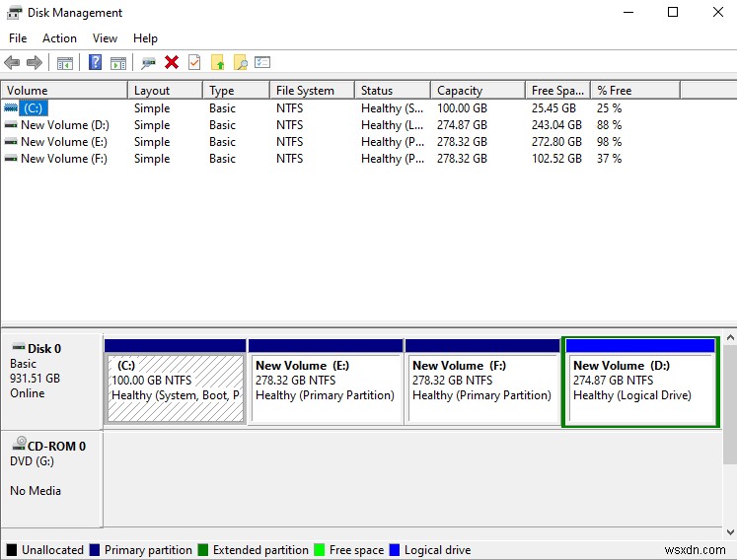Click the drive icon of New Volume (E:) row
Screen dimensions: 737x560
coord(11,142)
